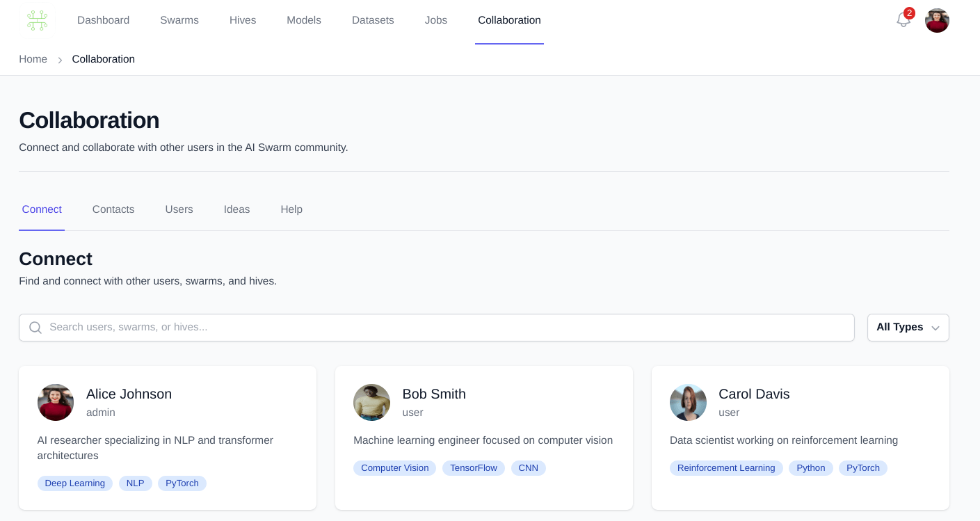This screenshot has width=980, height=521.
Task: Click Bob Smith's profile picture
Action: tap(371, 402)
